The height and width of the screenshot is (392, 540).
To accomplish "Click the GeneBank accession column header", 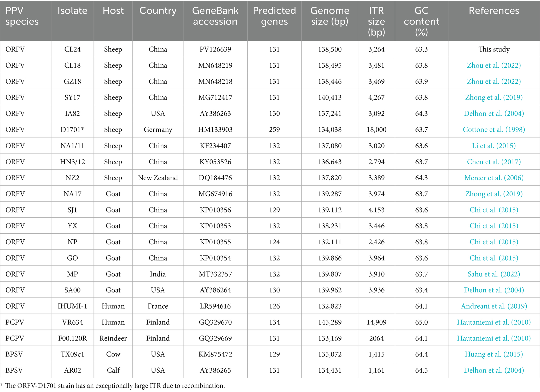I will [215, 16].
